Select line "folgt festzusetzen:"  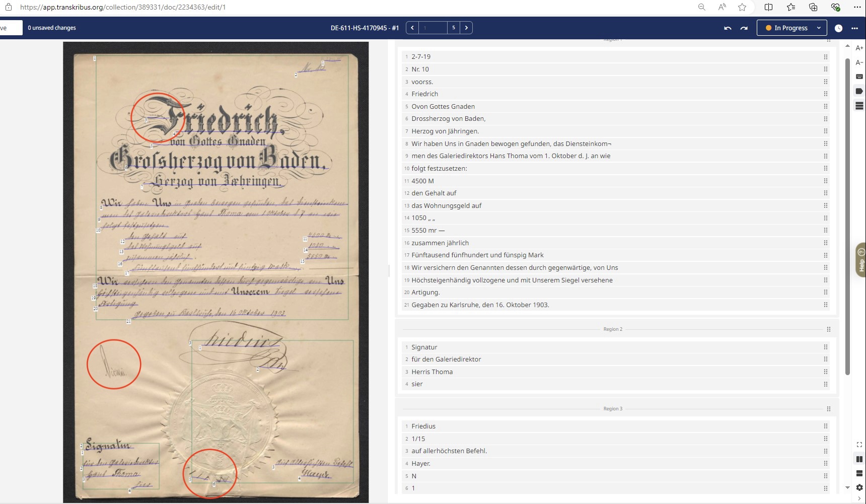click(x=615, y=169)
